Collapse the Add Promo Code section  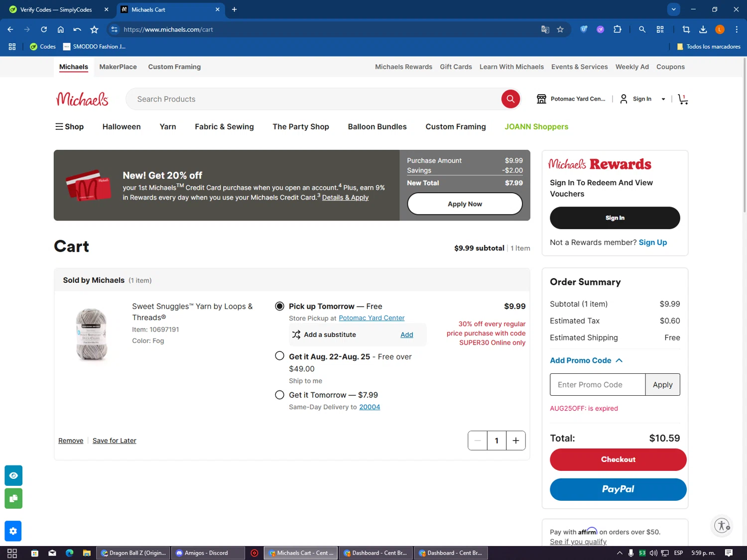point(586,360)
